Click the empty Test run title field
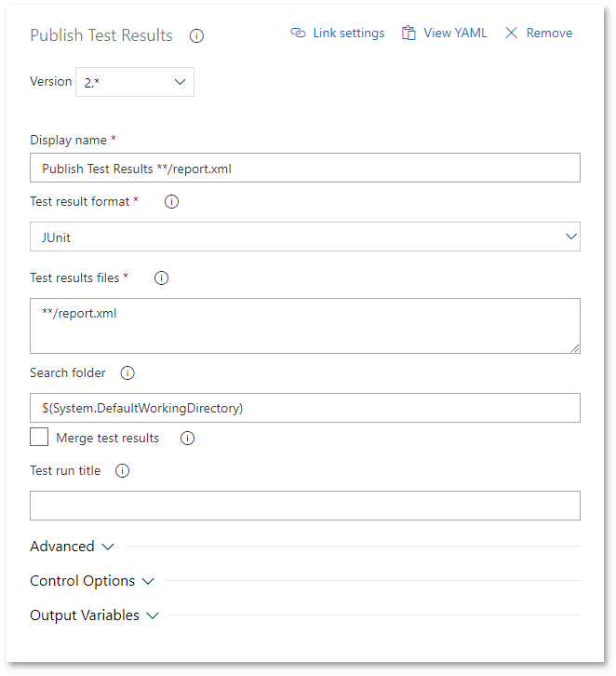616x676 pixels. click(304, 506)
